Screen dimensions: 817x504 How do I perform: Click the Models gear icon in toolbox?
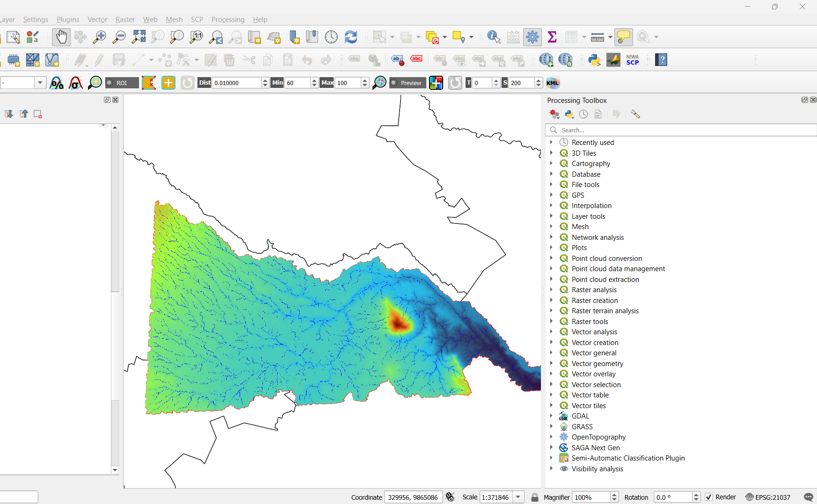click(x=554, y=114)
